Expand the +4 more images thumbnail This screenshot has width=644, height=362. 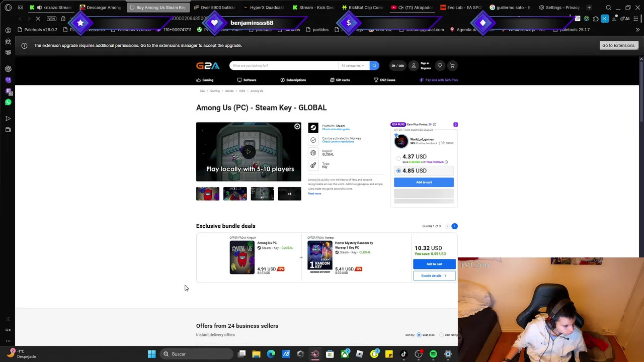[289, 194]
